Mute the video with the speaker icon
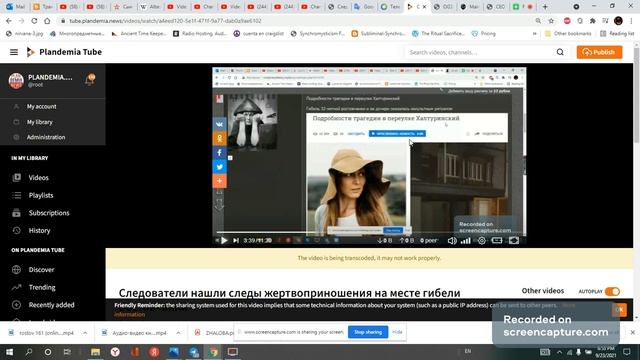Screen dimensions: 640x360 click(x=452, y=240)
